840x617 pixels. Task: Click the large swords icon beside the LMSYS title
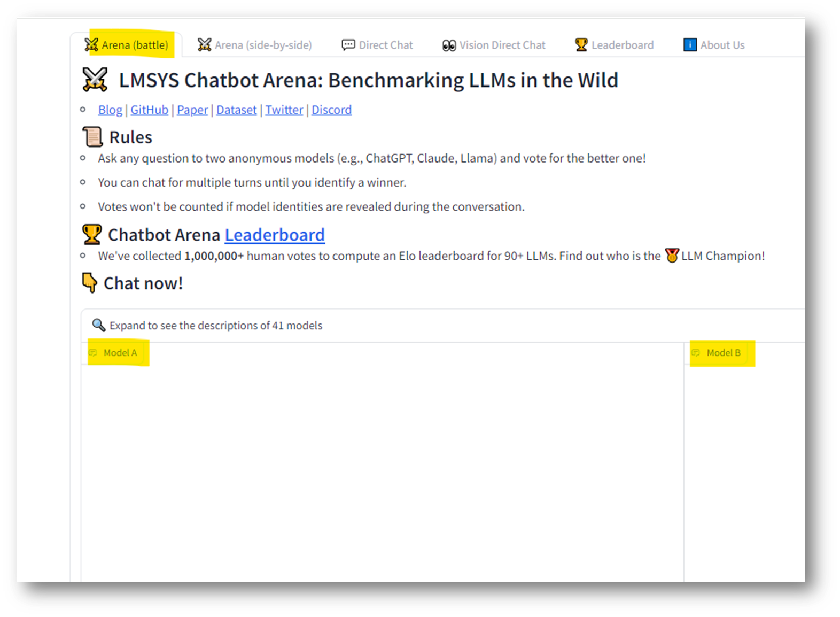(x=95, y=80)
